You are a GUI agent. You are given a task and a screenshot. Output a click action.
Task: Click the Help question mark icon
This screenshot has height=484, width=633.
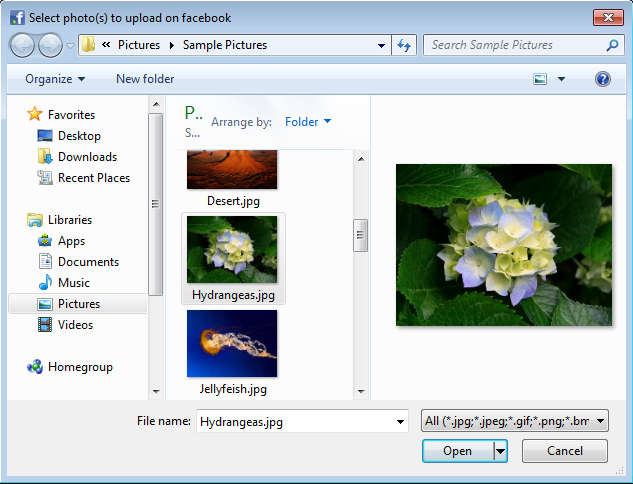pos(602,79)
